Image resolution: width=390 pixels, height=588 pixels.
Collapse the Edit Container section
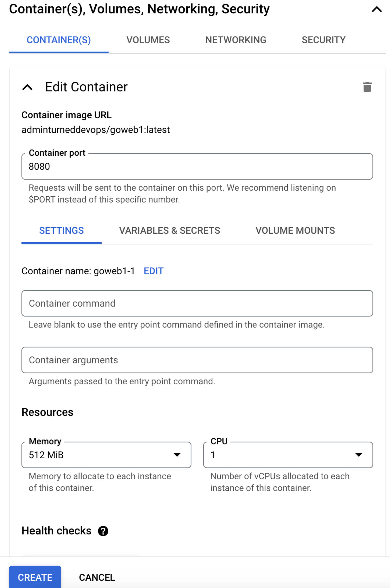click(x=27, y=87)
